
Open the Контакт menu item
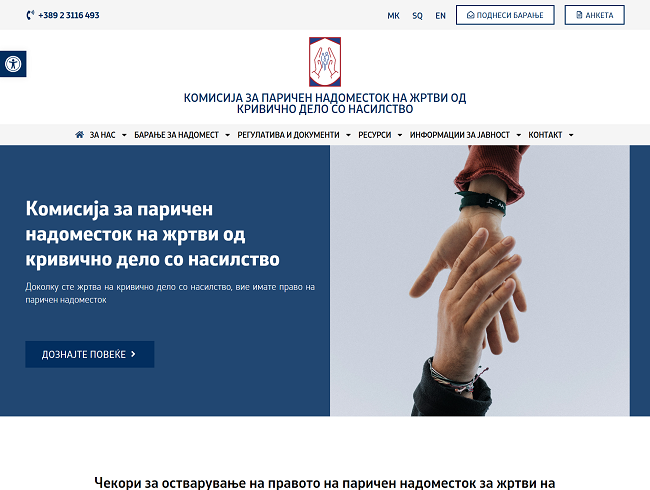point(545,135)
